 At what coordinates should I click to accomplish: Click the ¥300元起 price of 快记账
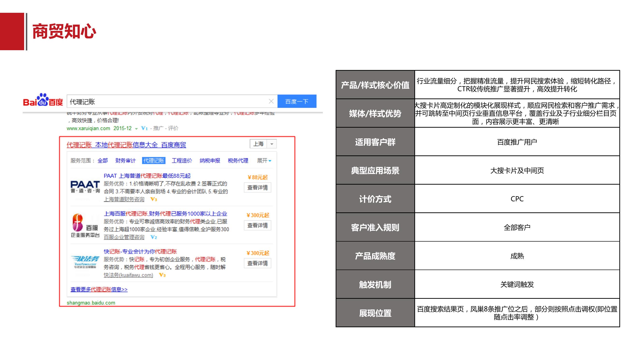pyautogui.click(x=258, y=253)
